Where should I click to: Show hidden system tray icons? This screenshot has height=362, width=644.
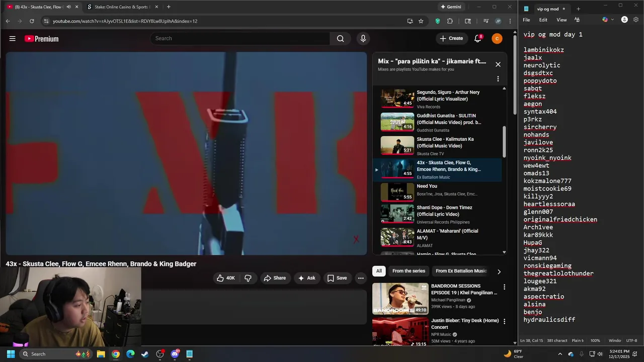(560, 354)
